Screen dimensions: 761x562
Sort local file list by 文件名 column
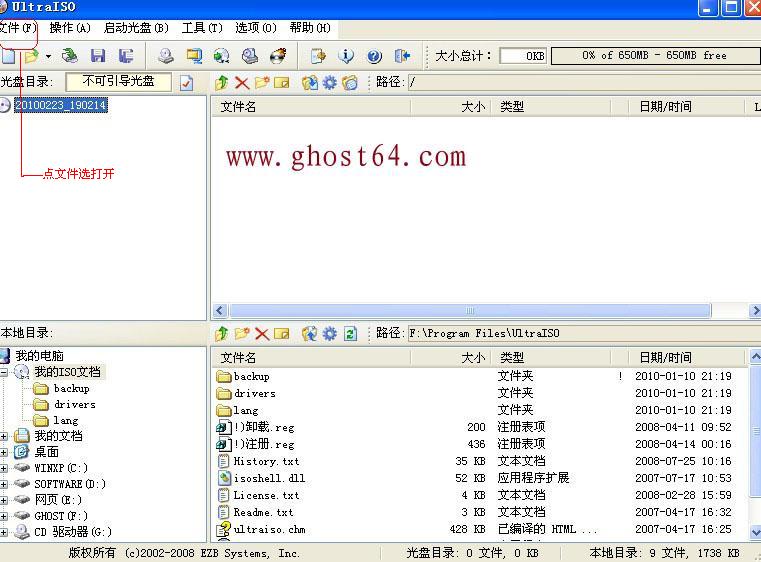[x=311, y=358]
